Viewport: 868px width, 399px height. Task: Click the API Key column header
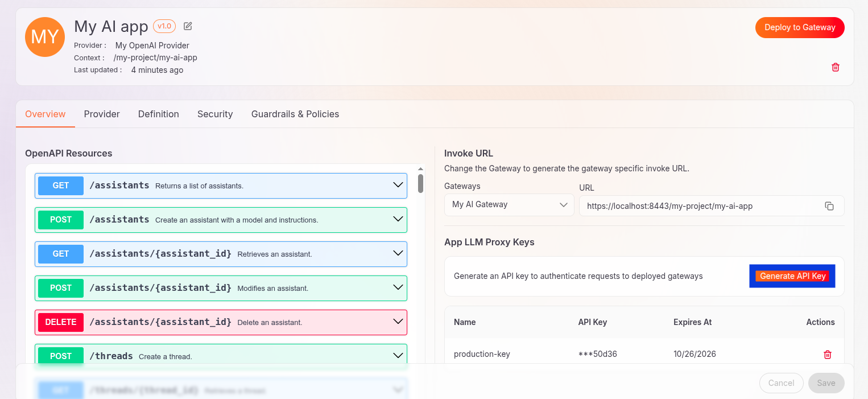pyautogui.click(x=593, y=322)
